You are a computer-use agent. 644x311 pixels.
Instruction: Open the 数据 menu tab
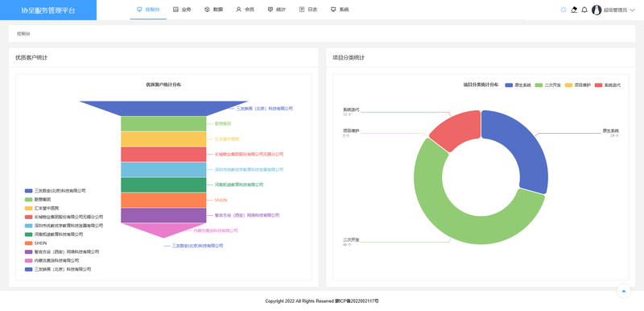[213, 10]
